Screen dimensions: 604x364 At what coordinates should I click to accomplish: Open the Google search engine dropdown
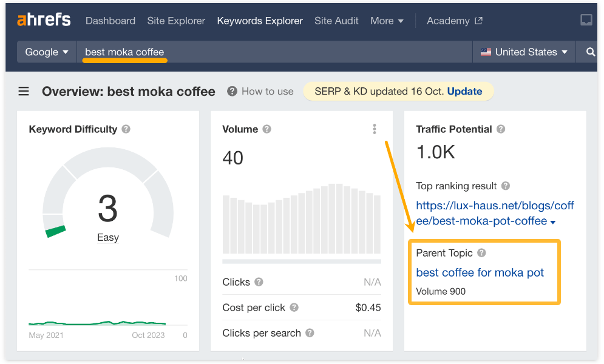pos(47,52)
